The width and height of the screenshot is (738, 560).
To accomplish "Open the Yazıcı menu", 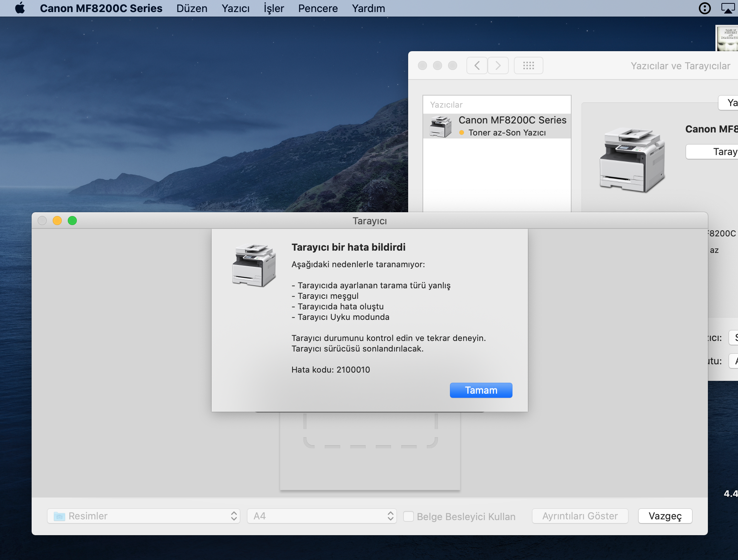I will [235, 8].
